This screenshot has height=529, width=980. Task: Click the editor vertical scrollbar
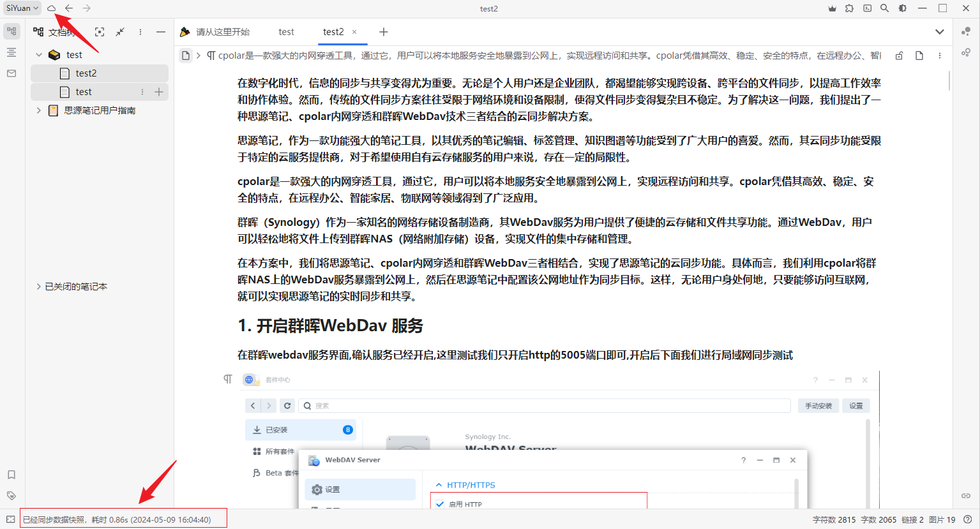(x=949, y=82)
